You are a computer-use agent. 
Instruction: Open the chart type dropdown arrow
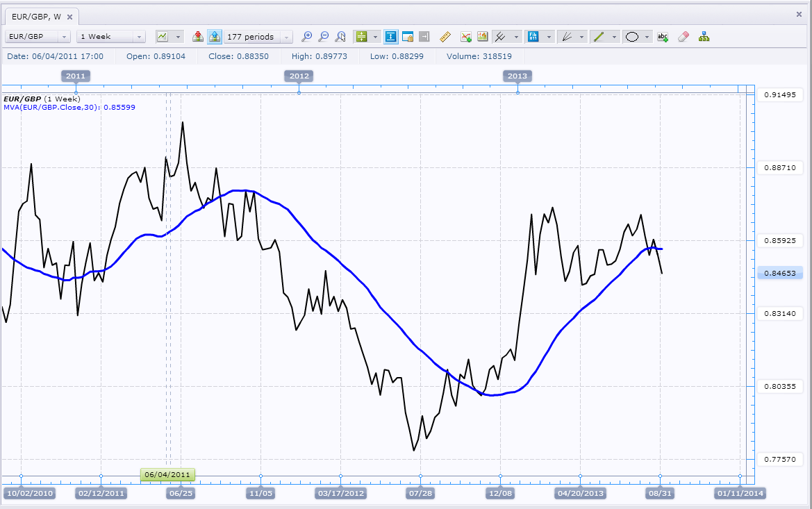(179, 37)
